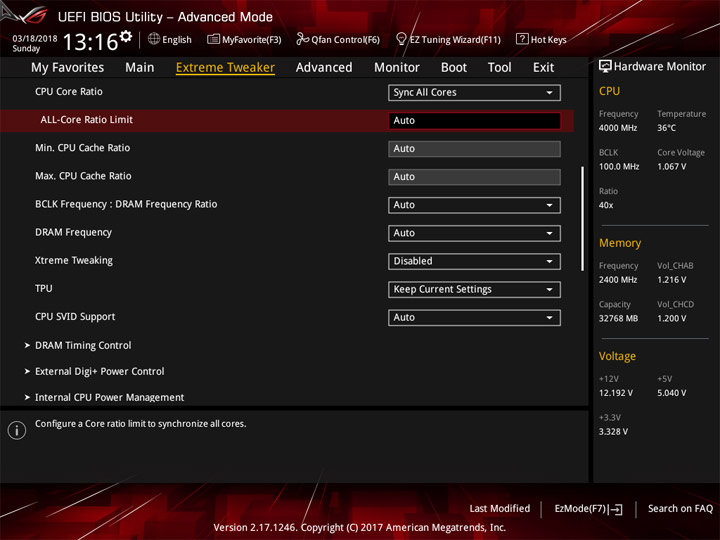This screenshot has width=720, height=540.
Task: Open the My Favorites tab
Action: click(68, 68)
